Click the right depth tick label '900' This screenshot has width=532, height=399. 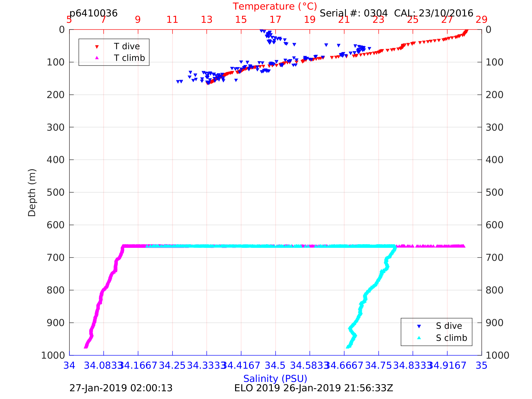point(494,323)
